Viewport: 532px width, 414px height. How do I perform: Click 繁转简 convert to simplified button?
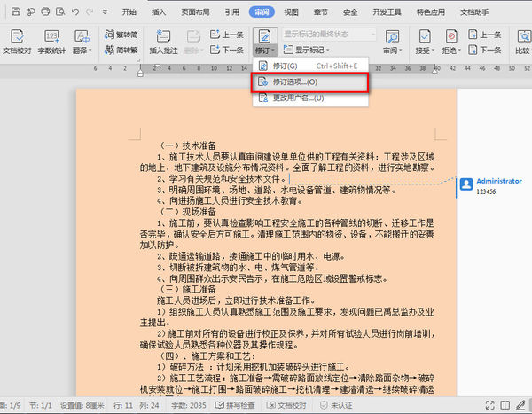point(124,34)
